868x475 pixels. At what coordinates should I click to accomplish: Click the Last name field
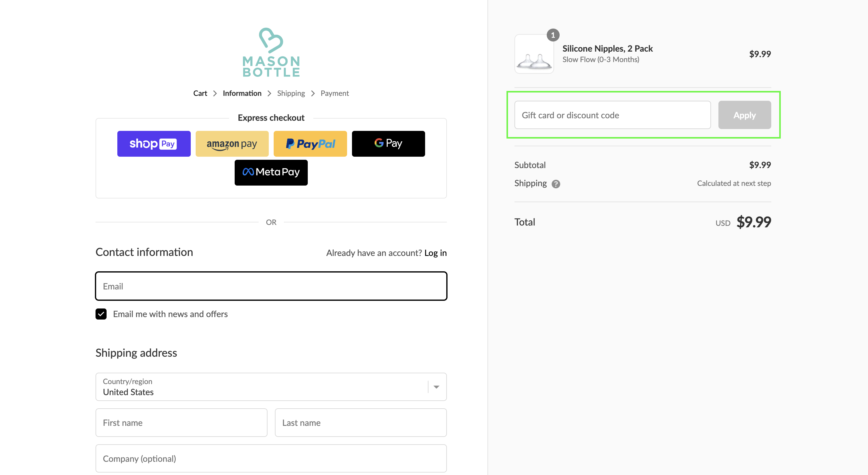(361, 422)
